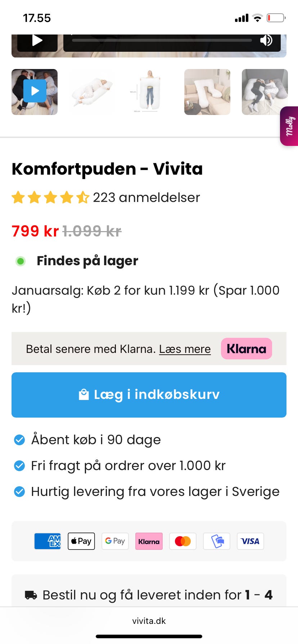The image size is (298, 644).
Task: Click the video progress bar
Action: point(162,40)
